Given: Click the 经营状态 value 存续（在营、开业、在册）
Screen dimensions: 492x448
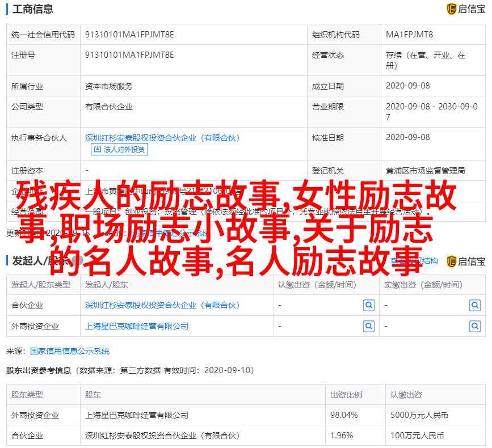Looking at the screenshot, I should pyautogui.click(x=426, y=60).
